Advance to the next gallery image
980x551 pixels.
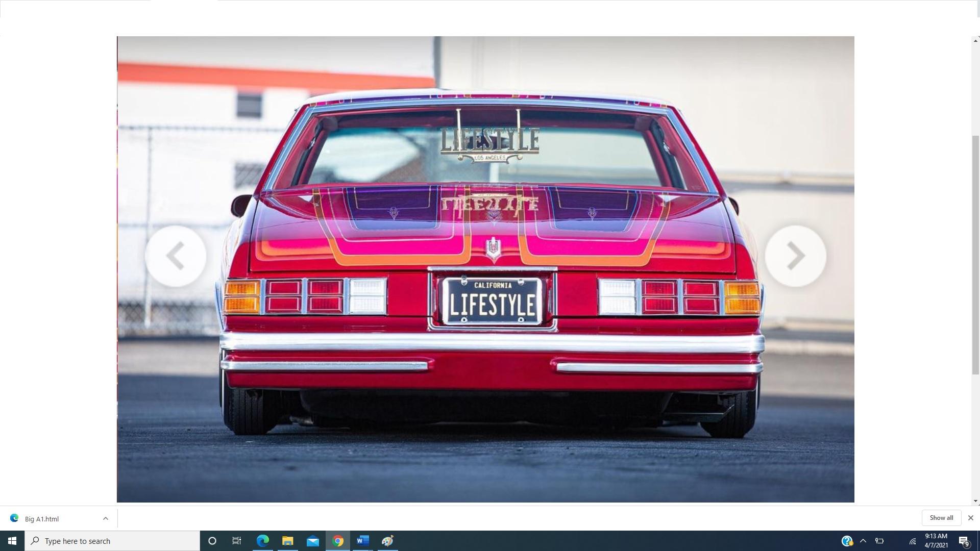click(795, 256)
